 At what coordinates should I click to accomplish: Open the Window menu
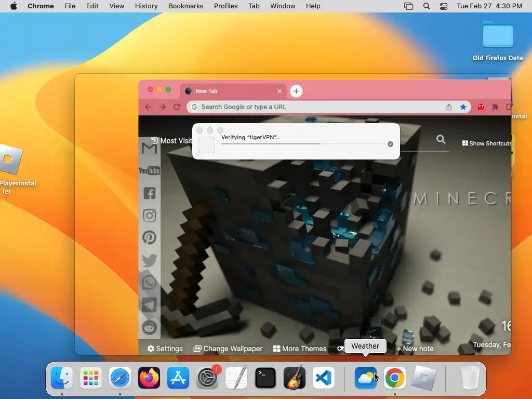coord(283,6)
